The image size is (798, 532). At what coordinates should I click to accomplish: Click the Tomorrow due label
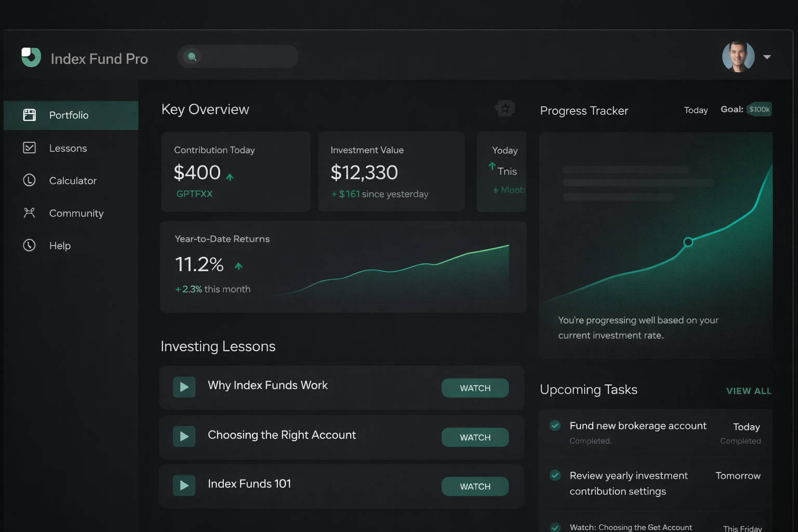pyautogui.click(x=738, y=475)
